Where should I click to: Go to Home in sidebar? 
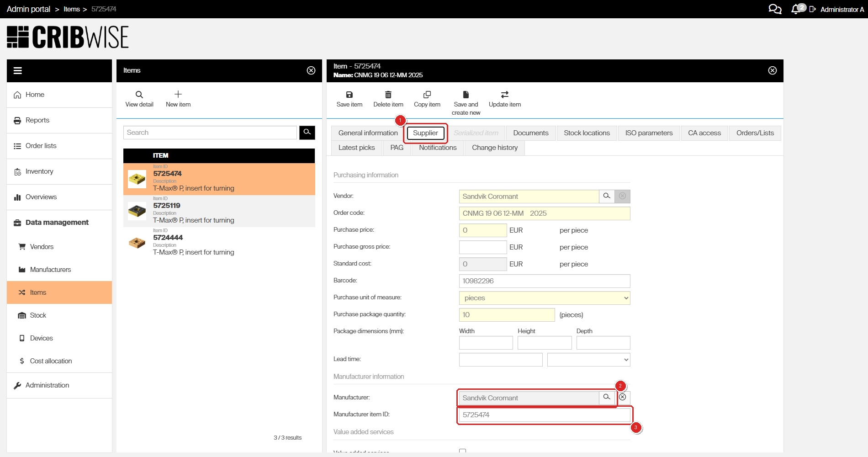[x=59, y=95]
